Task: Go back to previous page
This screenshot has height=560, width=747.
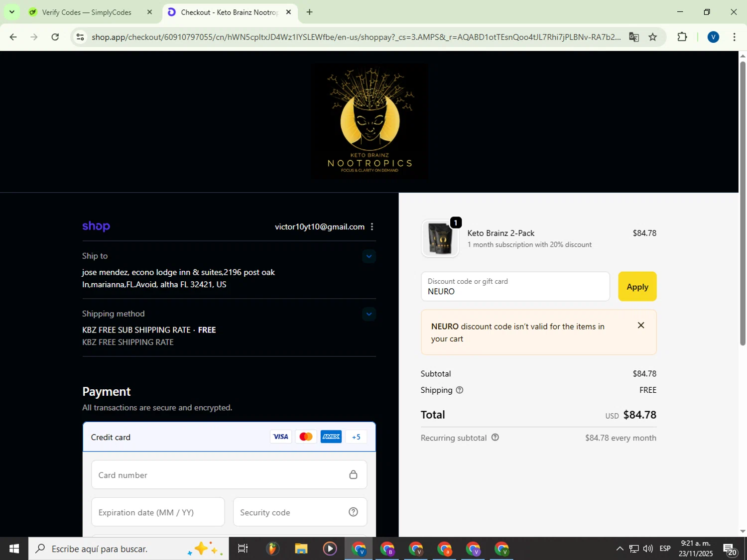Action: click(x=13, y=37)
